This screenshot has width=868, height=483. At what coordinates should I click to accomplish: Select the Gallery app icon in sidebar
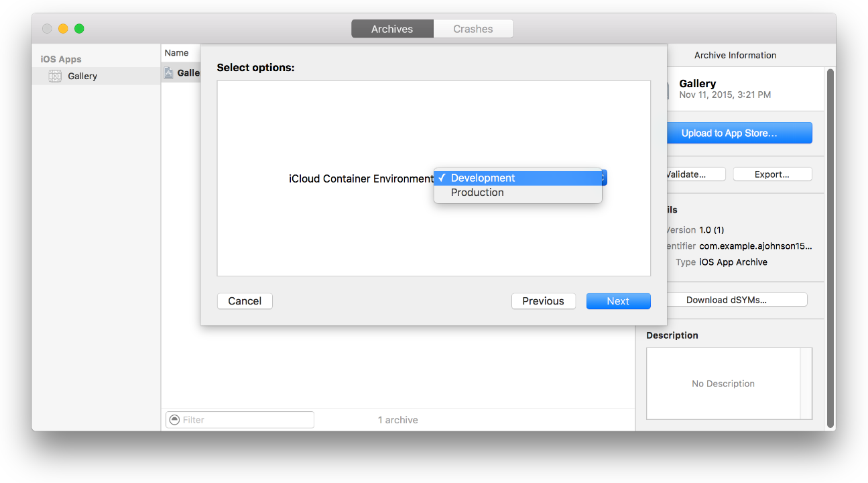tap(55, 76)
